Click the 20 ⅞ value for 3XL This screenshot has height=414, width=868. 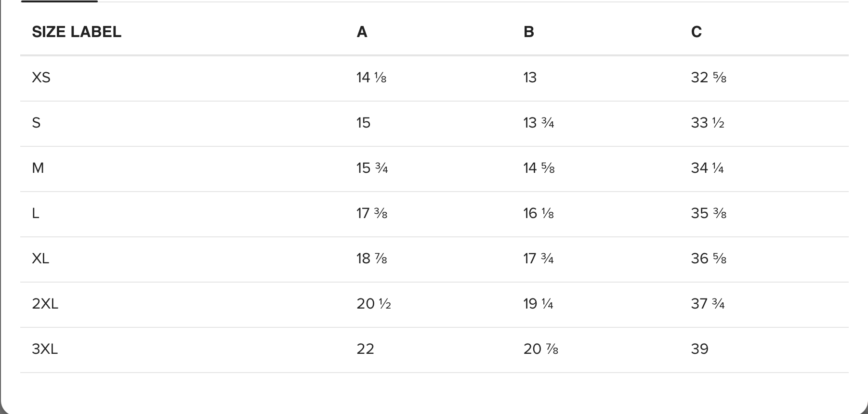(541, 349)
